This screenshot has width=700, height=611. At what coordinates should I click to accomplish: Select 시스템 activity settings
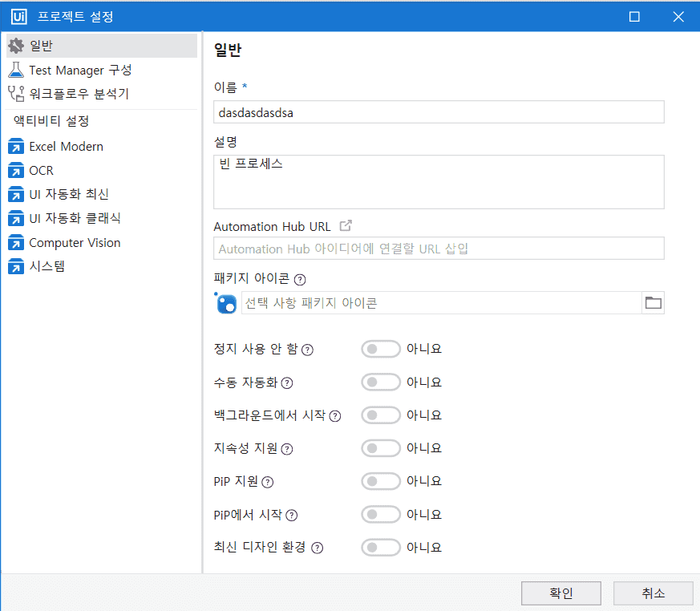[x=102, y=267]
